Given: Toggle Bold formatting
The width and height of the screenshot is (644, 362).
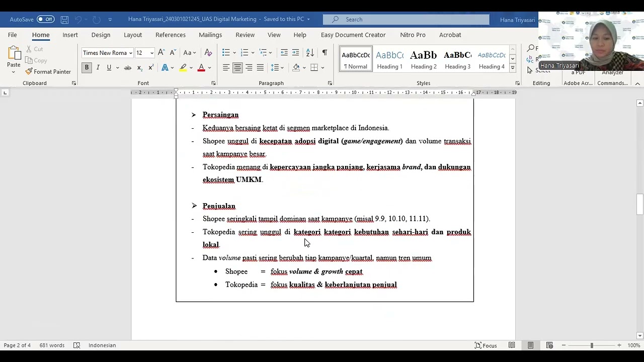Looking at the screenshot, I should click(x=87, y=67).
